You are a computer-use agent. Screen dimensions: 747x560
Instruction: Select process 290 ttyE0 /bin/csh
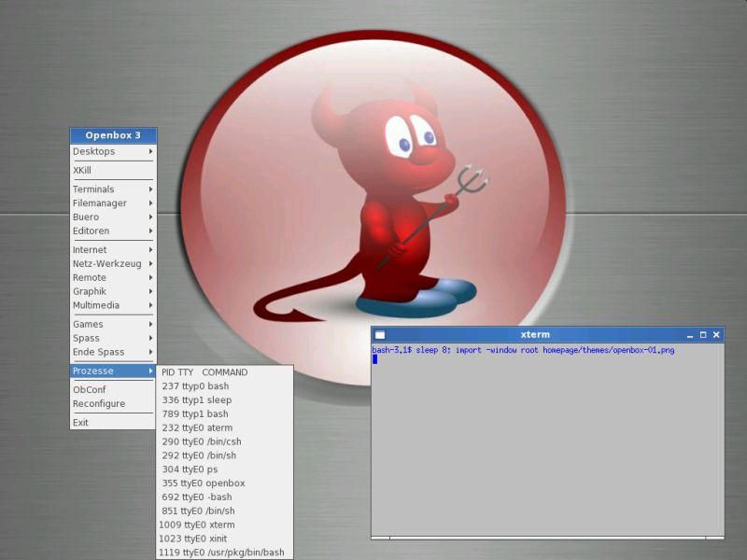click(x=225, y=441)
